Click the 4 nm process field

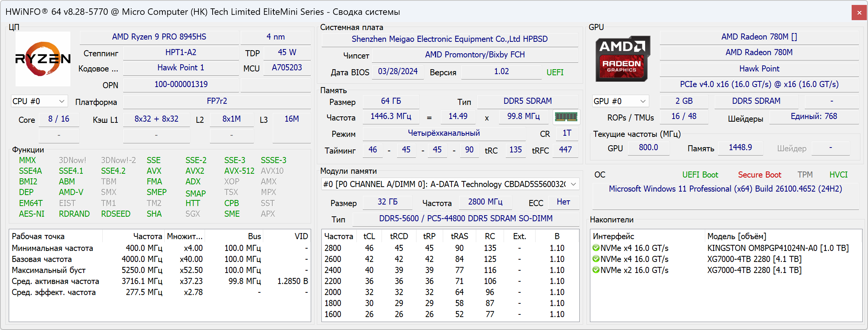point(276,37)
